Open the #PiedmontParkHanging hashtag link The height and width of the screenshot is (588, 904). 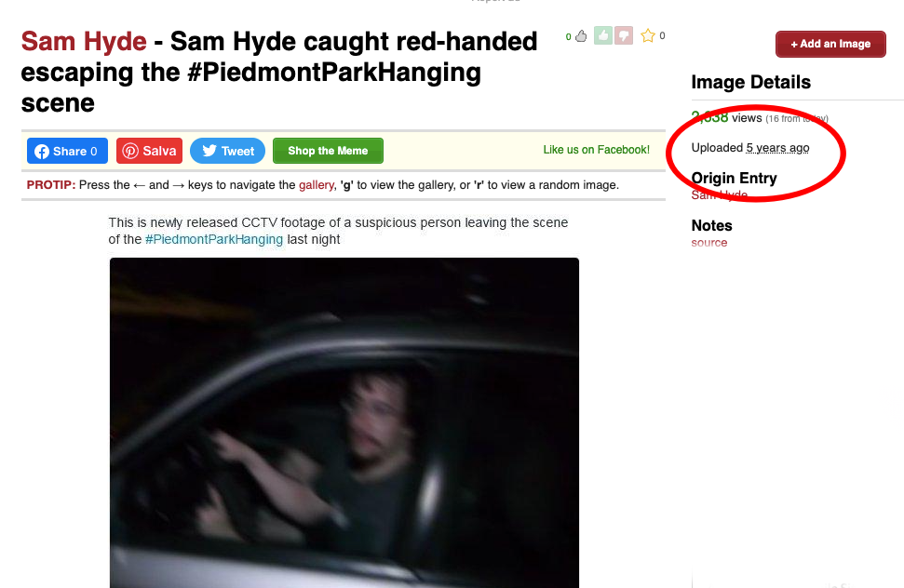point(214,239)
